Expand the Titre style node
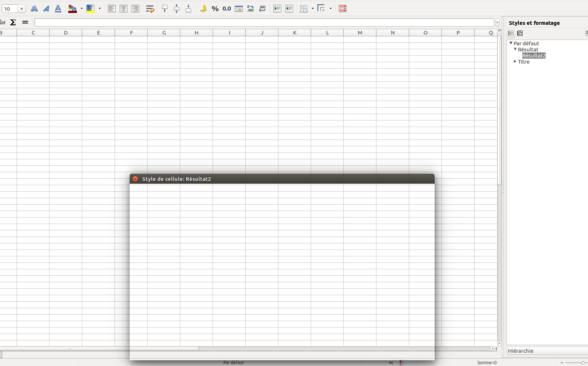 click(x=515, y=61)
